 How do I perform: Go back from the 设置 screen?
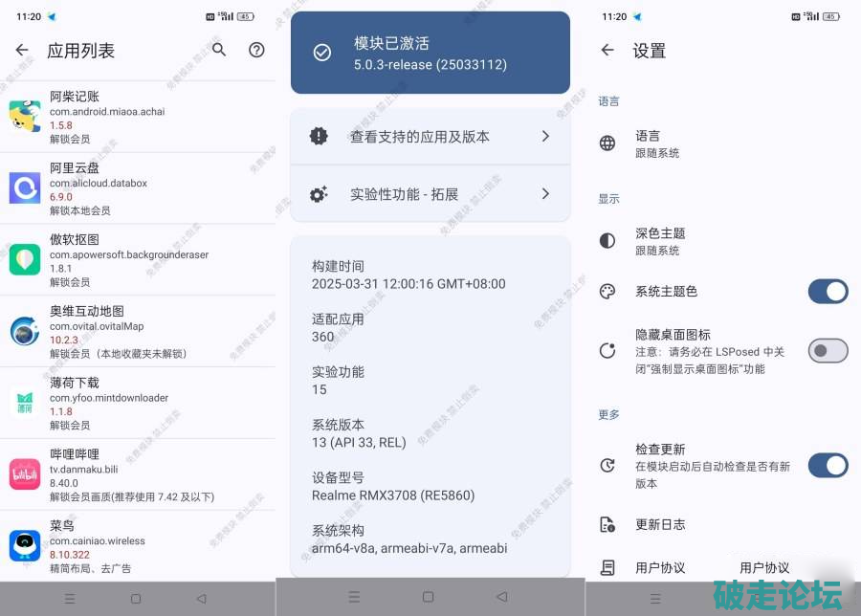[607, 50]
